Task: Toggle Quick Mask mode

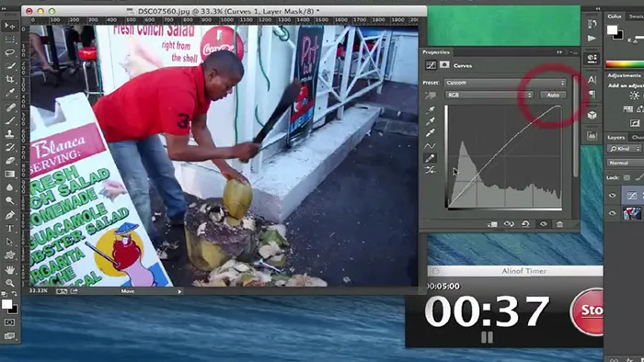Action: (9, 322)
